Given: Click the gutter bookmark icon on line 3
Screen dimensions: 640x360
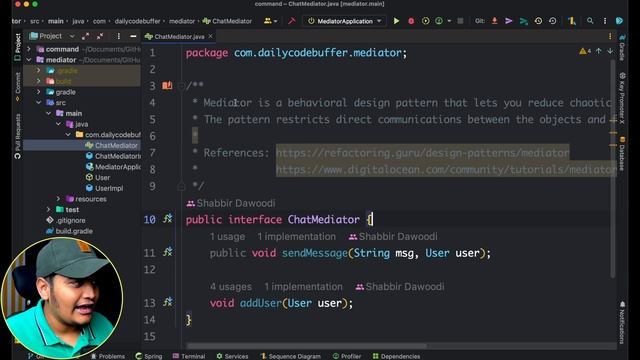Looking at the screenshot, I should [167, 86].
